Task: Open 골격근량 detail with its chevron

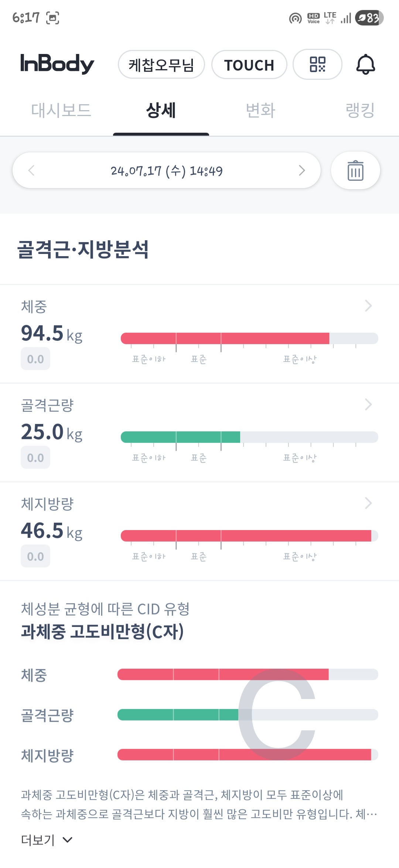Action: tap(368, 404)
